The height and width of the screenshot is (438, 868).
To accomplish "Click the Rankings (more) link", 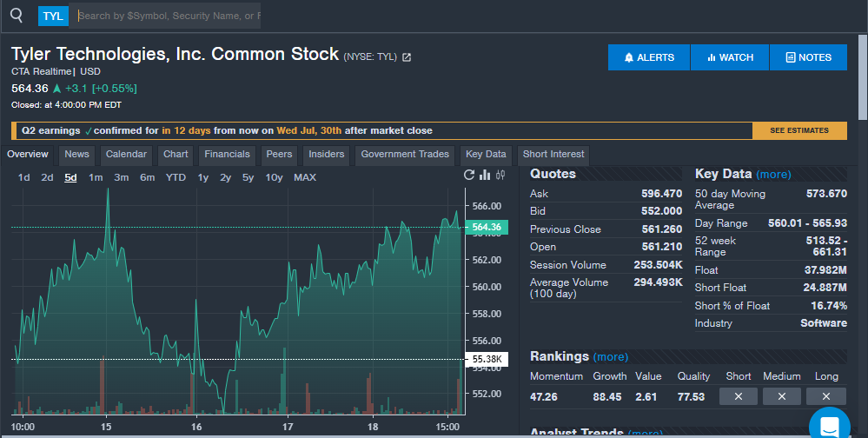I will [611, 356].
